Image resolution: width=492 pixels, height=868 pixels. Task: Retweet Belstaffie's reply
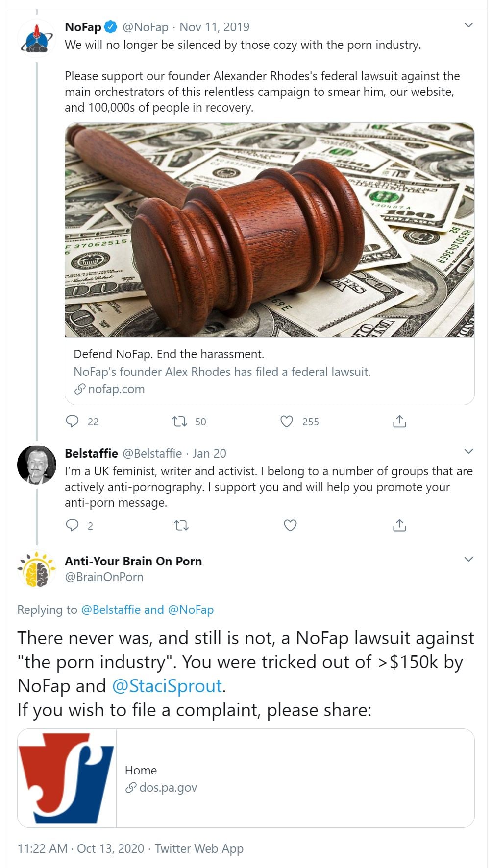click(181, 526)
